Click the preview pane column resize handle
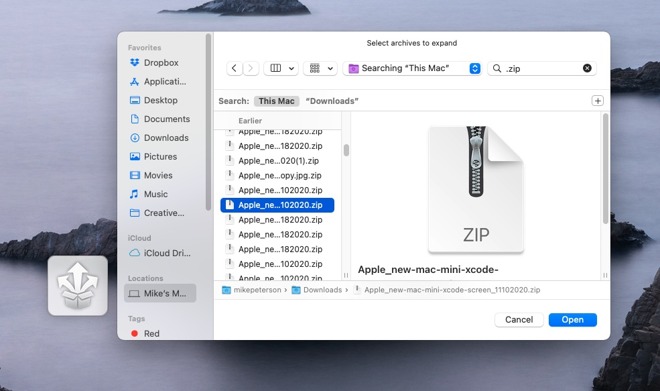This screenshot has width=660, height=391. click(605, 276)
